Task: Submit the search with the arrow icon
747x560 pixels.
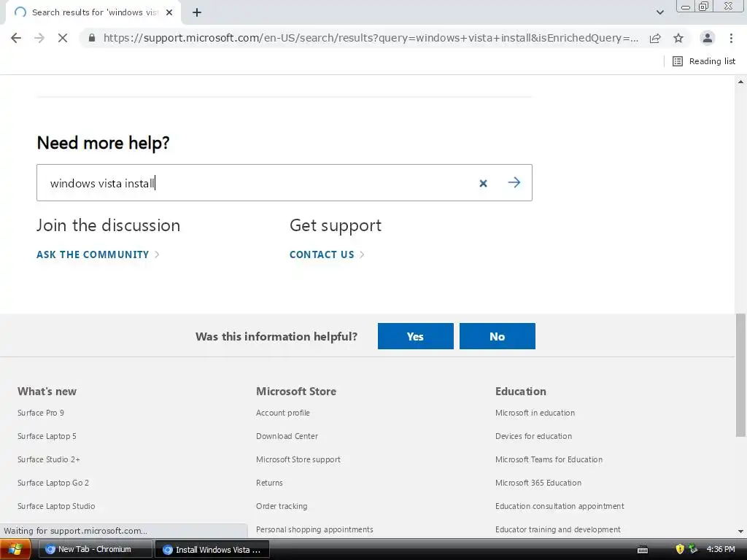Action: [514, 182]
